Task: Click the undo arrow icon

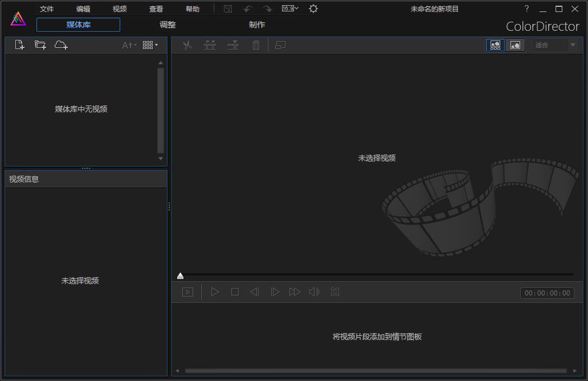Action: [x=247, y=9]
